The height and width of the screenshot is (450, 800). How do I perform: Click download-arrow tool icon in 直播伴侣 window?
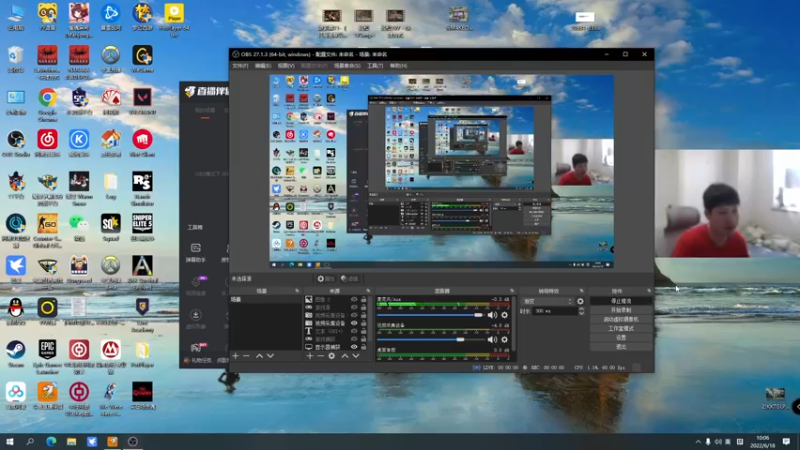coord(195,315)
